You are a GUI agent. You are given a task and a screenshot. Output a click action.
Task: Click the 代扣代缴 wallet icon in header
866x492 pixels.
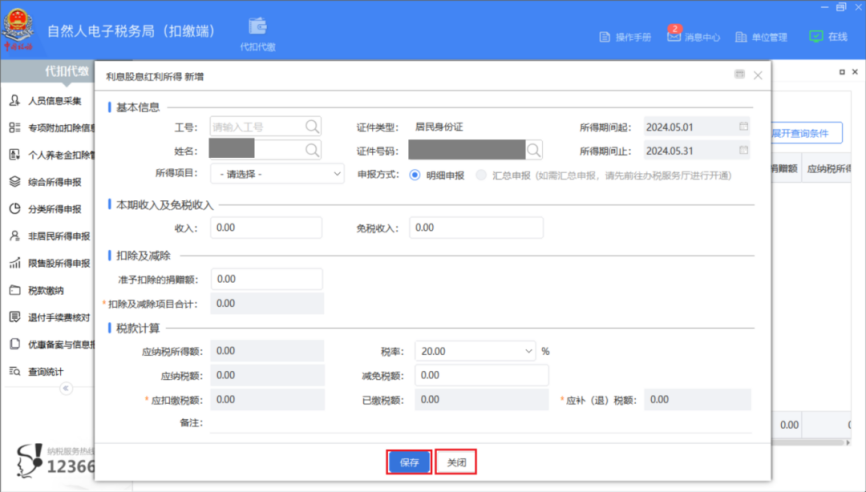coord(258,27)
